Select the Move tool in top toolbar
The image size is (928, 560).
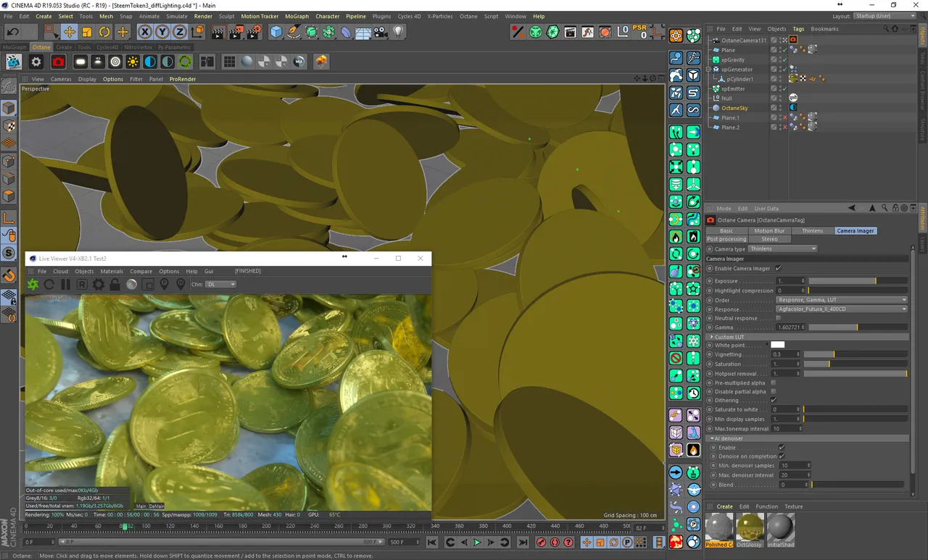[70, 32]
